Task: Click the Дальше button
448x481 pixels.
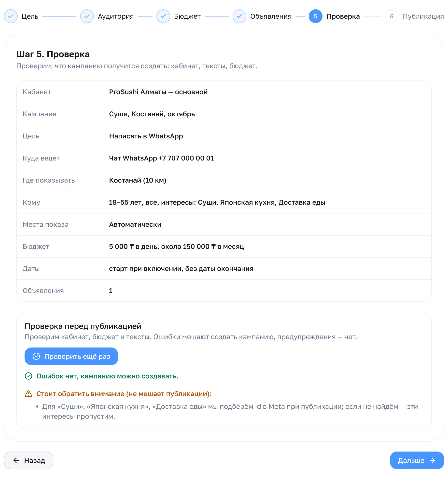Action: pos(417,460)
